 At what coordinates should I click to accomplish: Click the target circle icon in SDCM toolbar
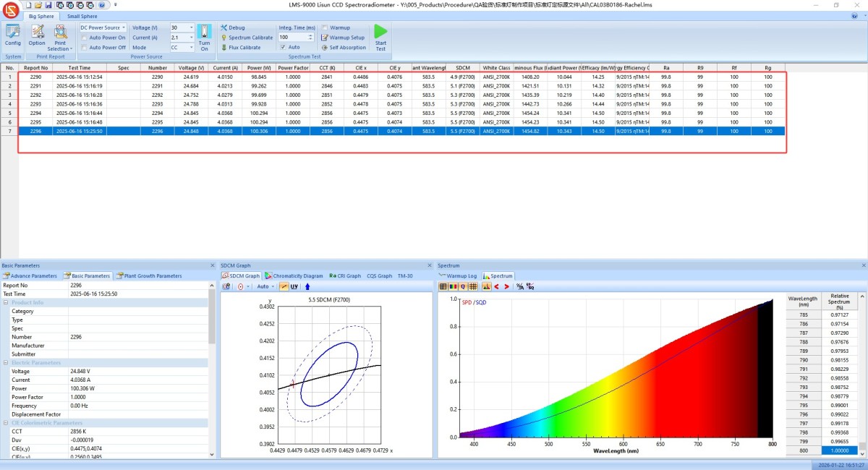[240, 286]
